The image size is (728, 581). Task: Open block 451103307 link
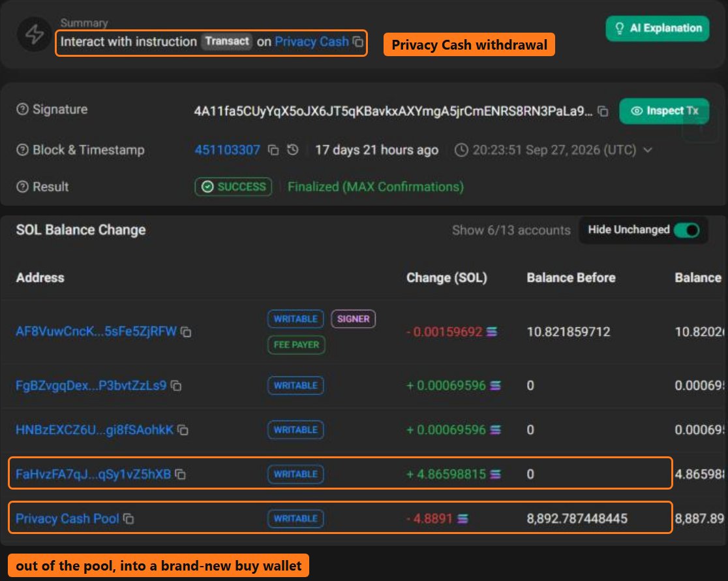[x=227, y=150]
